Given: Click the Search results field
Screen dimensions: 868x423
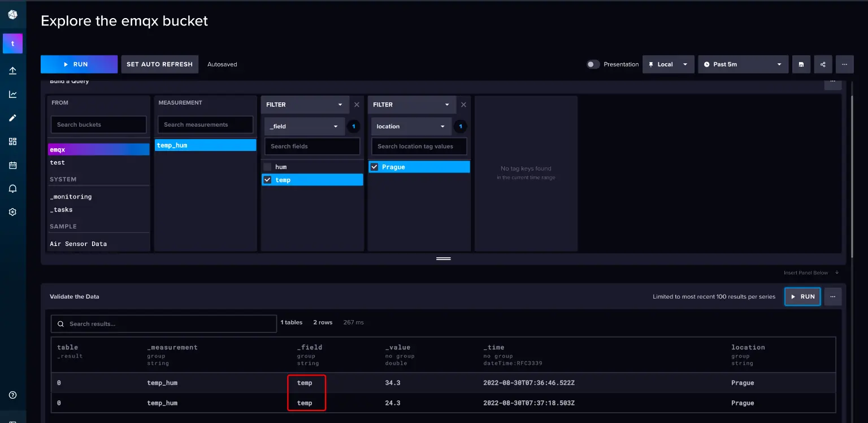Looking at the screenshot, I should click(x=163, y=323).
